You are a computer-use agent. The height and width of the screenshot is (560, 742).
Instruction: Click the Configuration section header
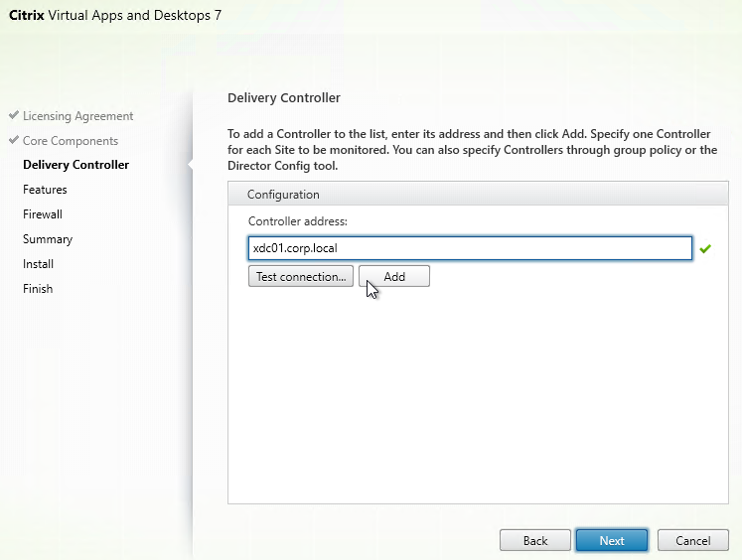coord(478,194)
